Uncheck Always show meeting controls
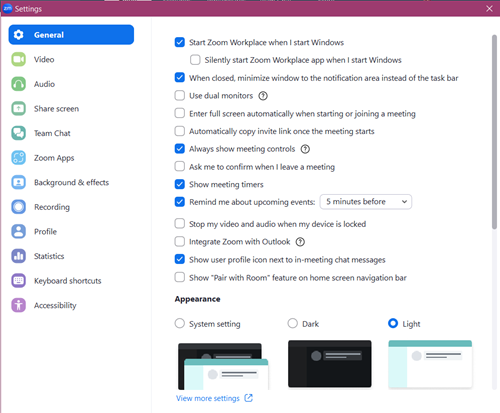 (180, 149)
